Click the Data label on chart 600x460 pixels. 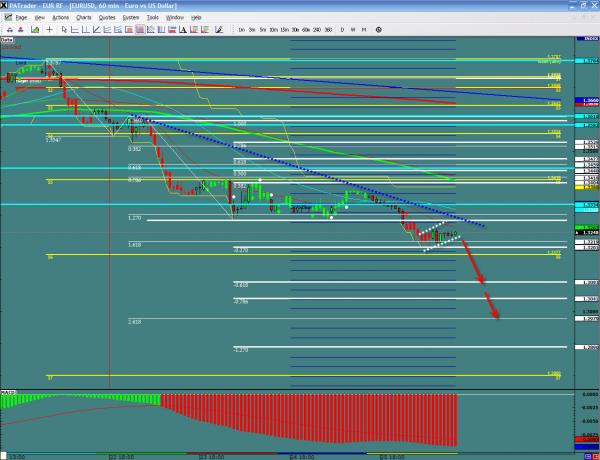coord(7,42)
